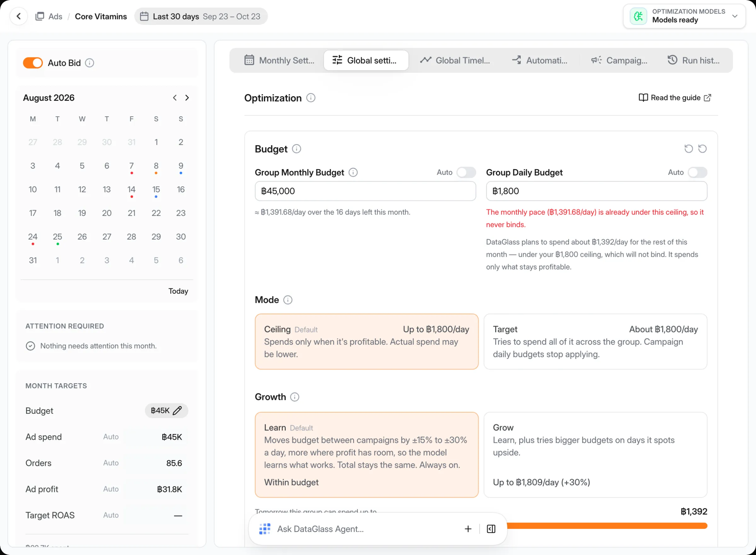Click the Ads breadcrumb icon

coord(40,16)
